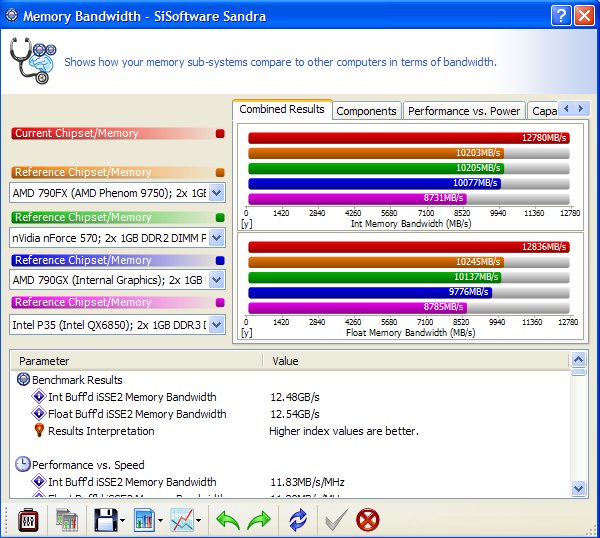The width and height of the screenshot is (600, 538).
Task: Click the 12.48GB/s value
Action: click(x=295, y=397)
